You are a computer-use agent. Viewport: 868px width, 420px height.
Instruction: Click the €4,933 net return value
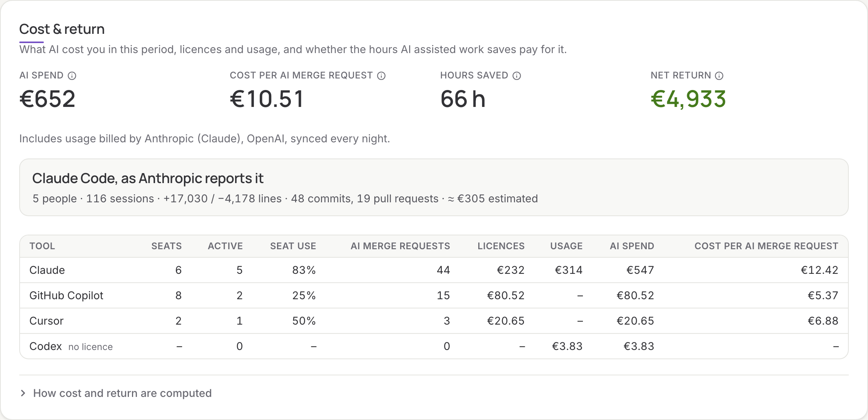[x=688, y=99]
